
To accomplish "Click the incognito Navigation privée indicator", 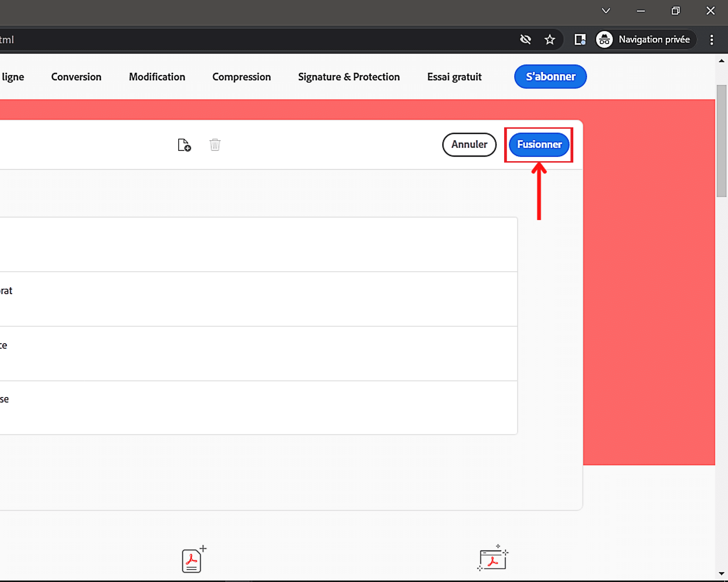I will point(645,39).
